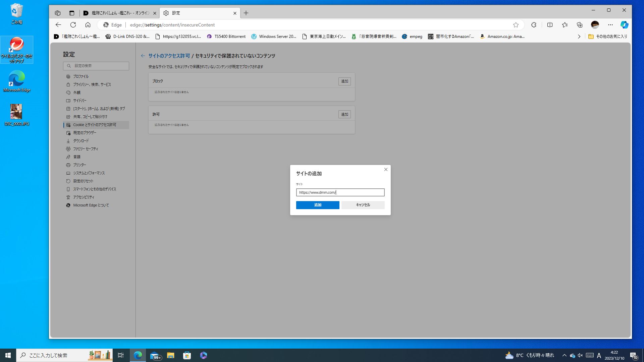Select ウイルスバスターのセットアップ desktop icon
The width and height of the screenshot is (644, 362).
[16, 50]
